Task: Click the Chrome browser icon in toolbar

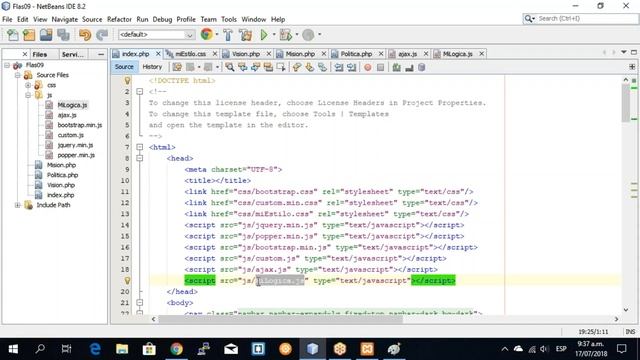Action: [207, 35]
